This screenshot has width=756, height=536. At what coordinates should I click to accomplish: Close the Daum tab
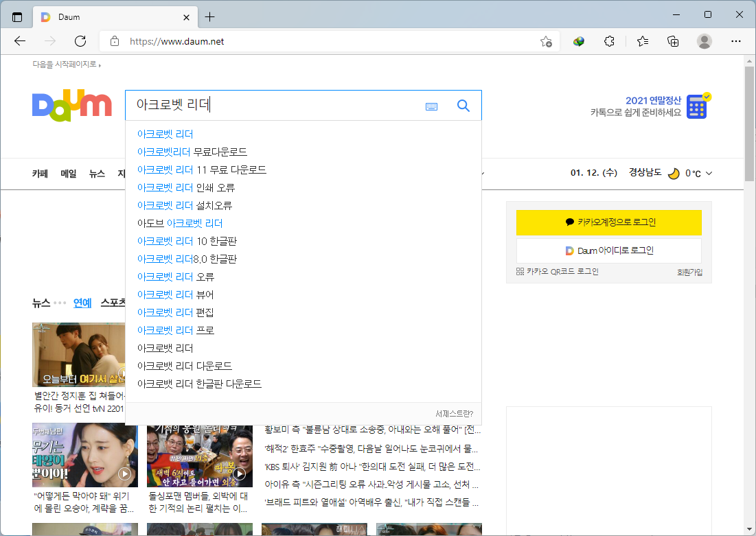point(187,17)
